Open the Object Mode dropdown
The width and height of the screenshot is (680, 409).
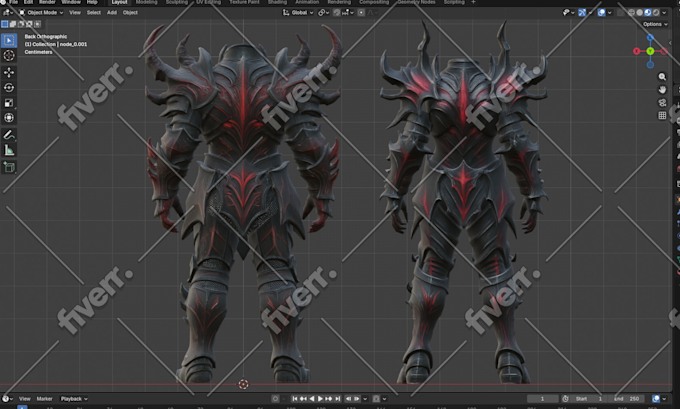[40, 13]
